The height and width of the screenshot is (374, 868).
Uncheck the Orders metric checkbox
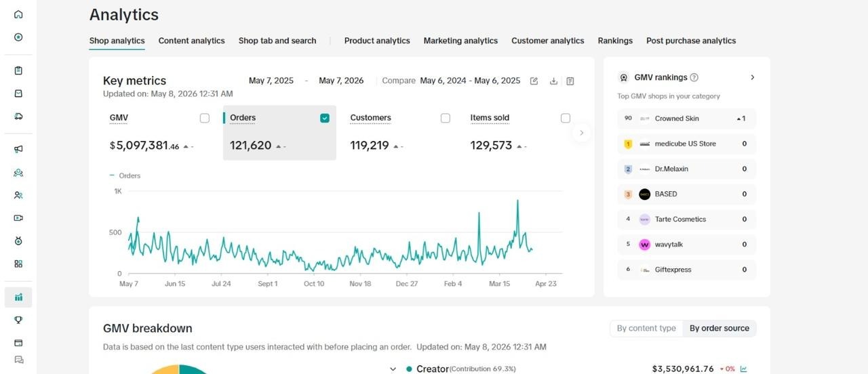point(325,118)
